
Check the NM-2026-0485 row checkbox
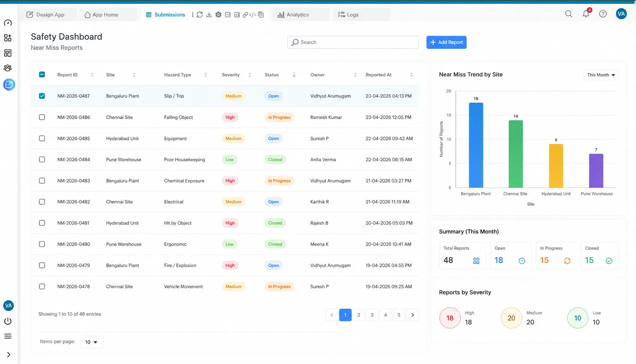pos(42,138)
